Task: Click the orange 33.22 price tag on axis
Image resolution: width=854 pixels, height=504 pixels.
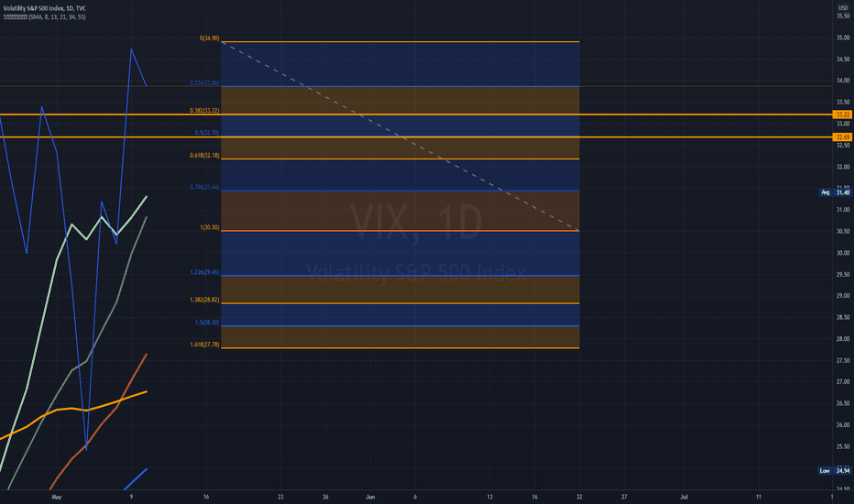Action: pyautogui.click(x=843, y=115)
